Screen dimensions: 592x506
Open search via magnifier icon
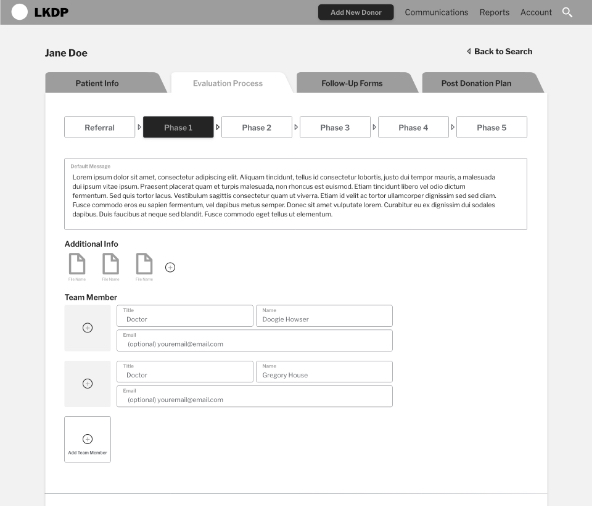coord(567,12)
